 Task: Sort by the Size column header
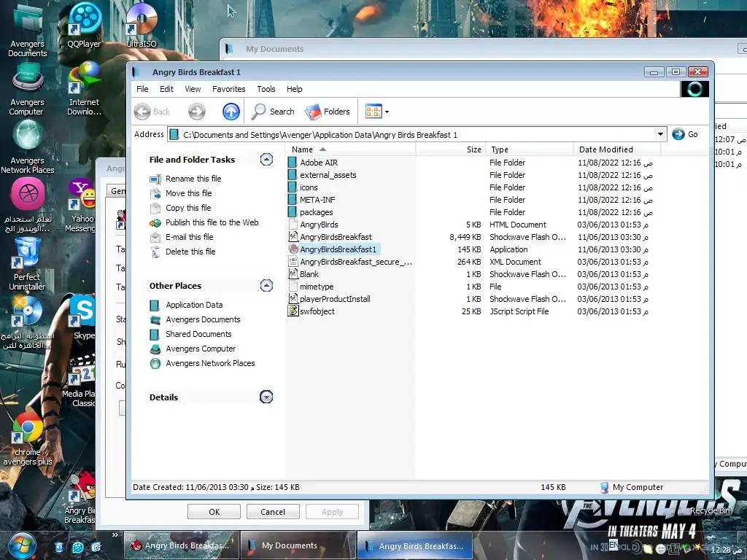pos(451,149)
